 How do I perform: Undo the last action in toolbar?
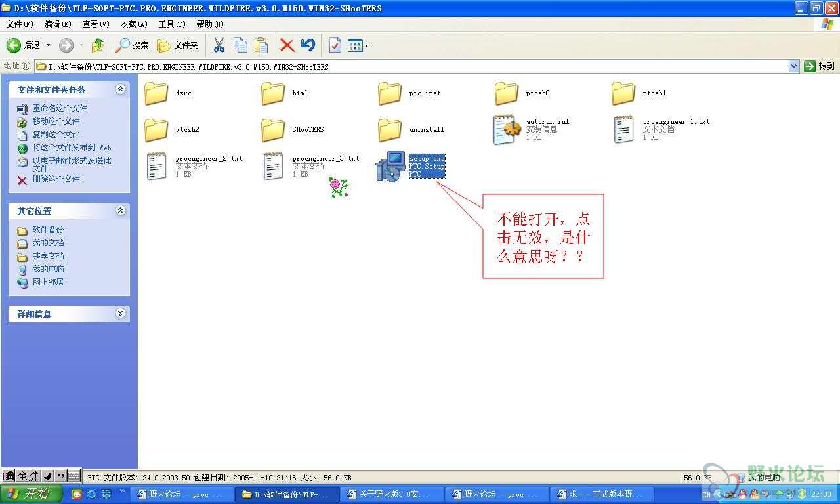click(x=308, y=45)
